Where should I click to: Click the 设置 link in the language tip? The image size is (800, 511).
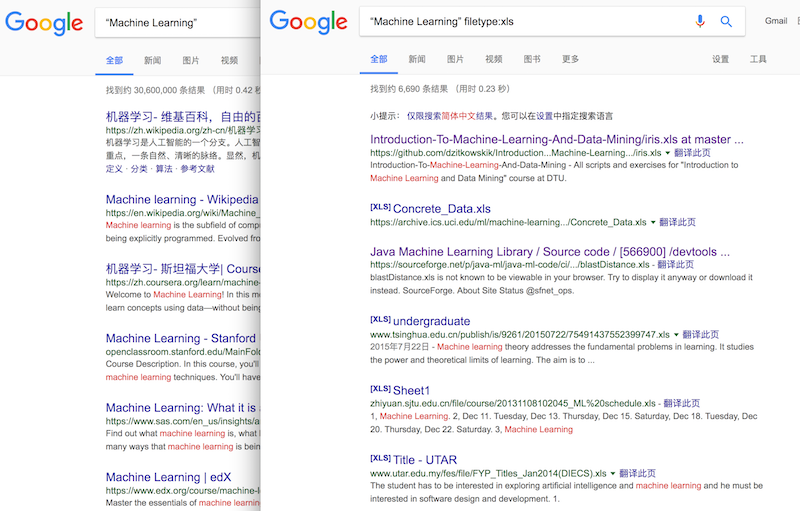[544, 116]
